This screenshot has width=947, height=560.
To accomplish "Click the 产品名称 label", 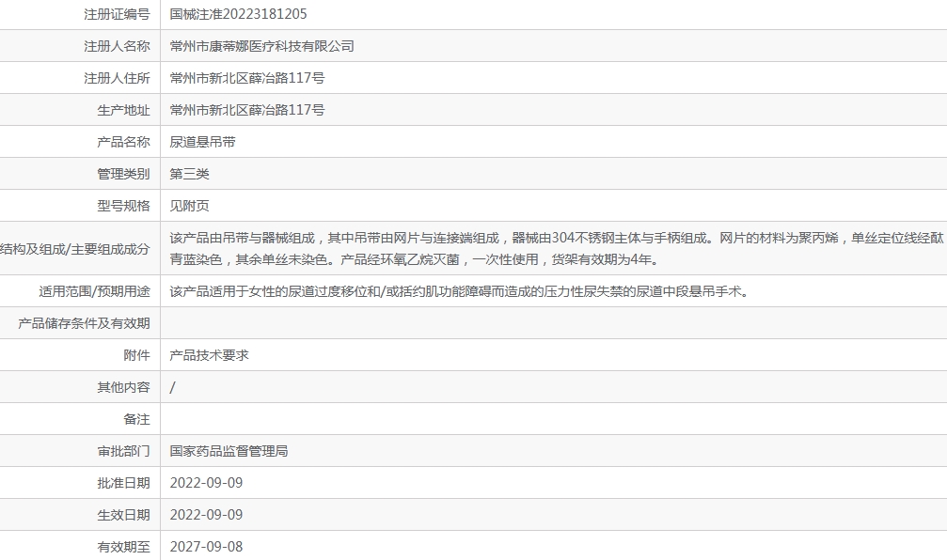I will click(123, 142).
